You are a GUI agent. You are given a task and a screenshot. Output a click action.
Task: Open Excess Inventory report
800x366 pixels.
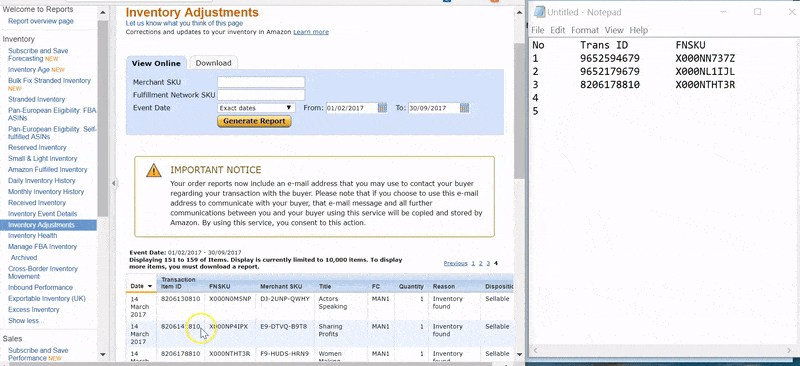point(34,310)
